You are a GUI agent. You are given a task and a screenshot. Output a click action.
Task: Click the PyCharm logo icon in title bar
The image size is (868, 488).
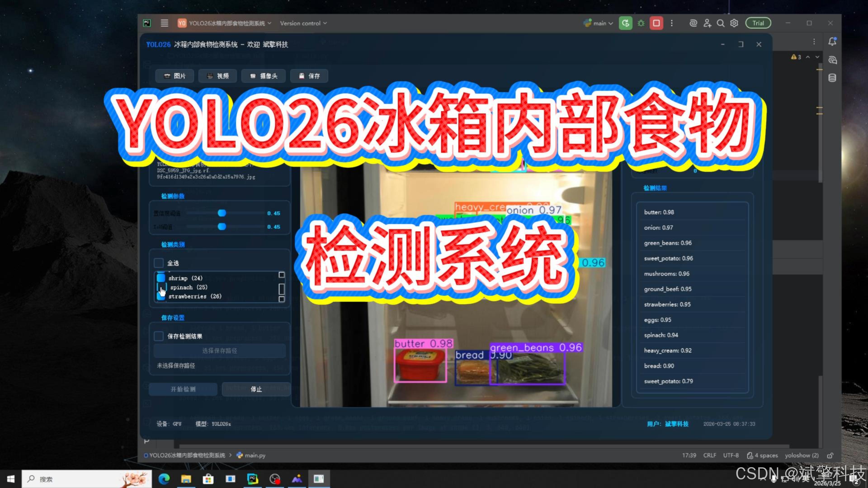coord(147,23)
